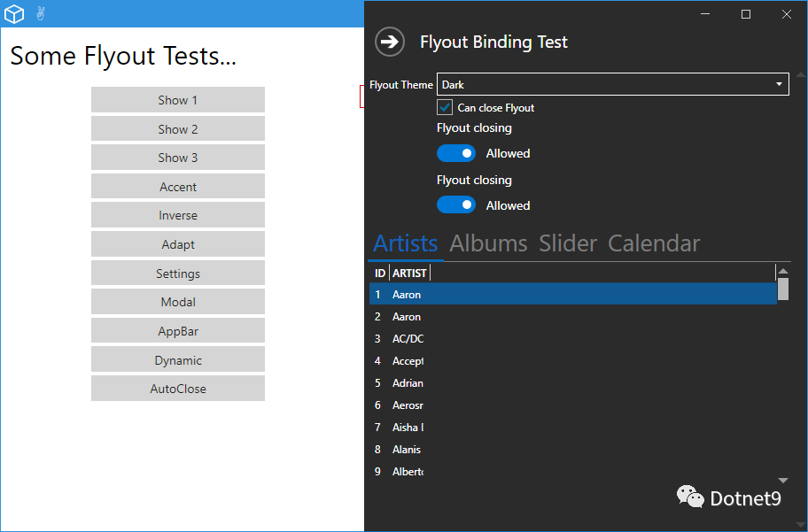Screen dimensions: 808x532
Task: Click the artist list scroll up arrow
Action: [x=783, y=272]
